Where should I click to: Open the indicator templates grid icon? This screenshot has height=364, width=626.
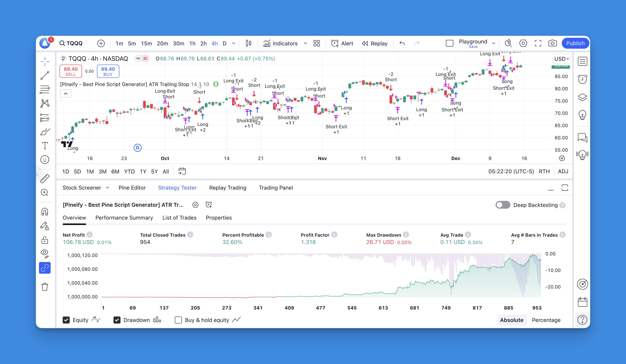tap(317, 43)
